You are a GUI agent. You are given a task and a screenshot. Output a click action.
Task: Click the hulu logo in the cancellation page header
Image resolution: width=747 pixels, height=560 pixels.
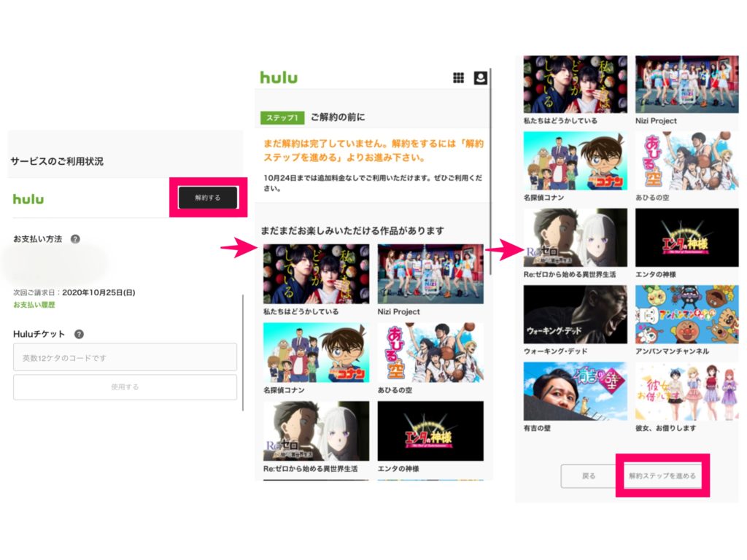click(x=279, y=77)
